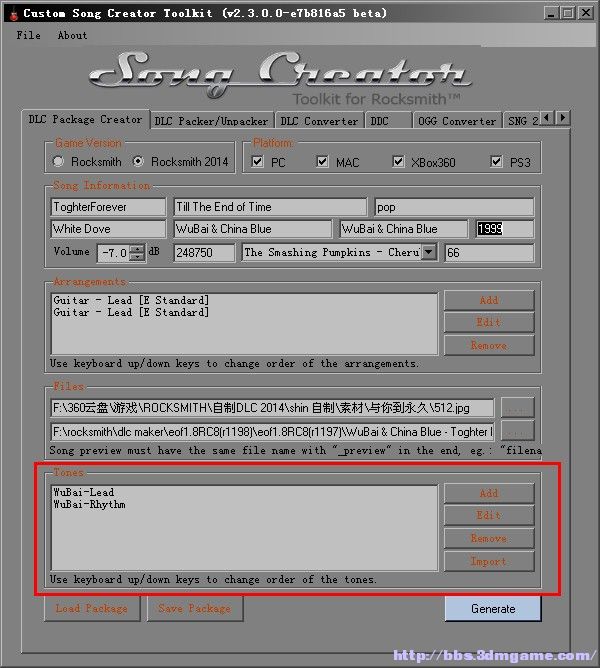Click the Load Package button
This screenshot has width=600, height=668.
[92, 608]
